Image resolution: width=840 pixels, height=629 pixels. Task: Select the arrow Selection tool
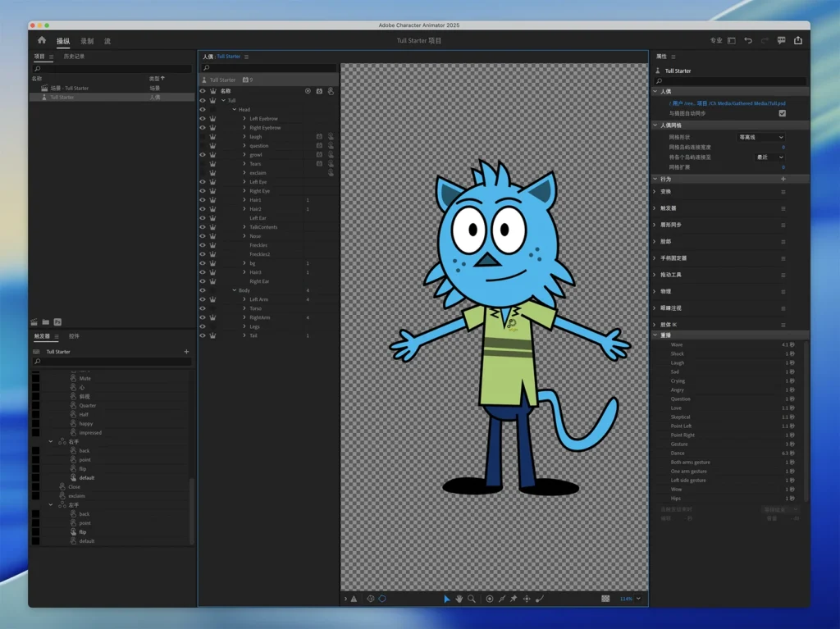tap(446, 599)
